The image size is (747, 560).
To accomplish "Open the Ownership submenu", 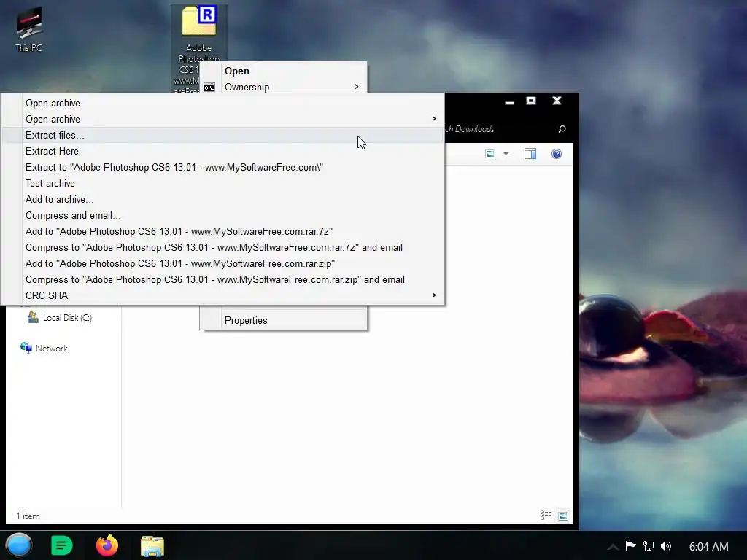I will [x=284, y=86].
